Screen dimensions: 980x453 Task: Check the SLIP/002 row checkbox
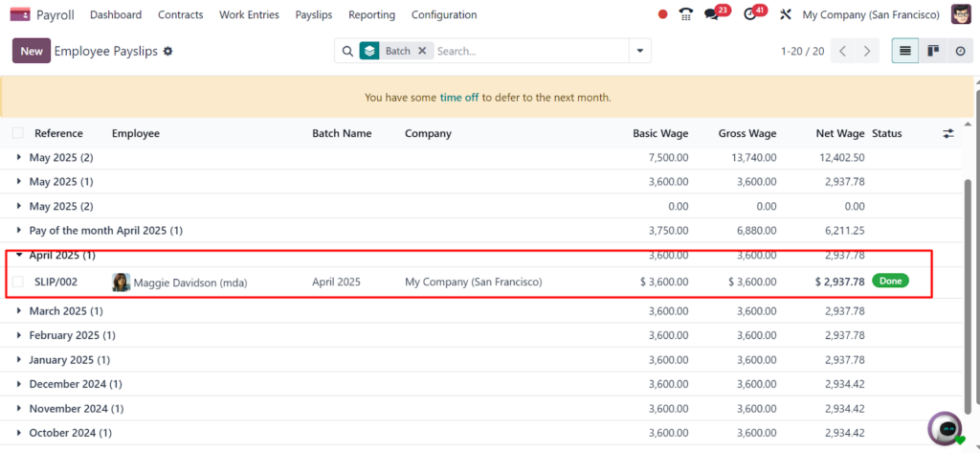point(17,282)
